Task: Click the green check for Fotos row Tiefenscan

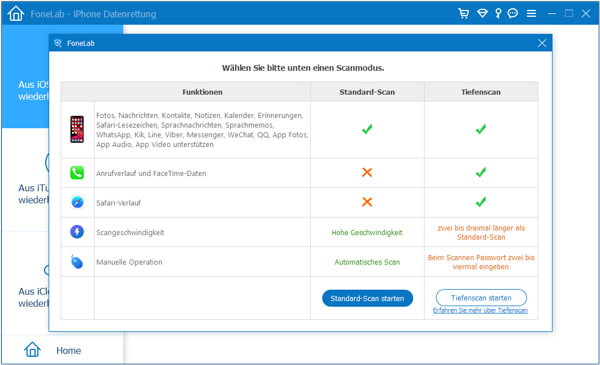Action: (x=481, y=129)
